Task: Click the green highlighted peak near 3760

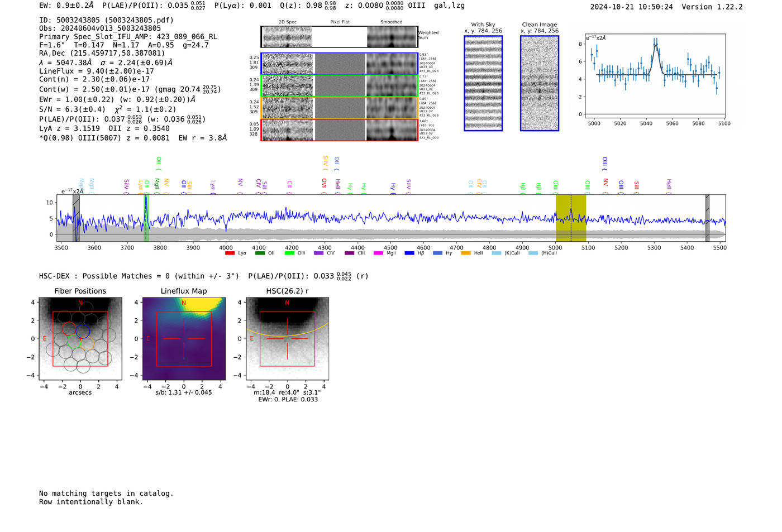Action: click(146, 218)
